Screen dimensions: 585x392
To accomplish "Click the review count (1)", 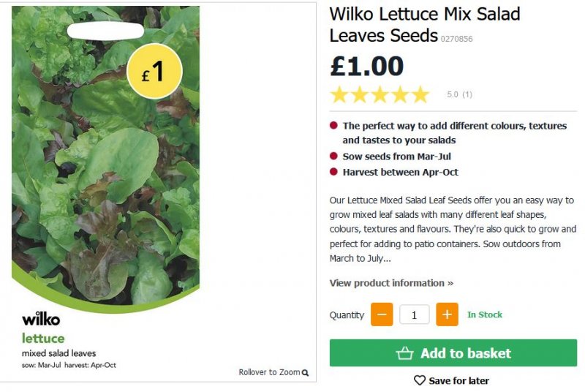I will [467, 95].
